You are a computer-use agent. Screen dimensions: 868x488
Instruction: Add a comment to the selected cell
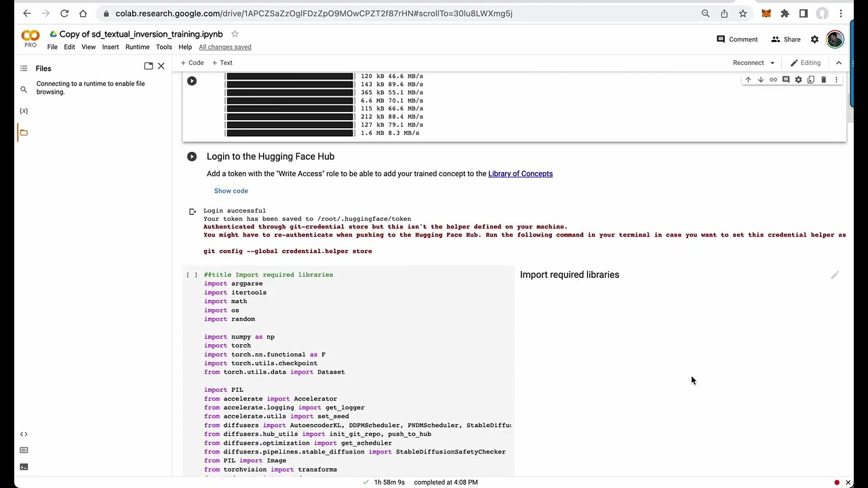pos(786,80)
